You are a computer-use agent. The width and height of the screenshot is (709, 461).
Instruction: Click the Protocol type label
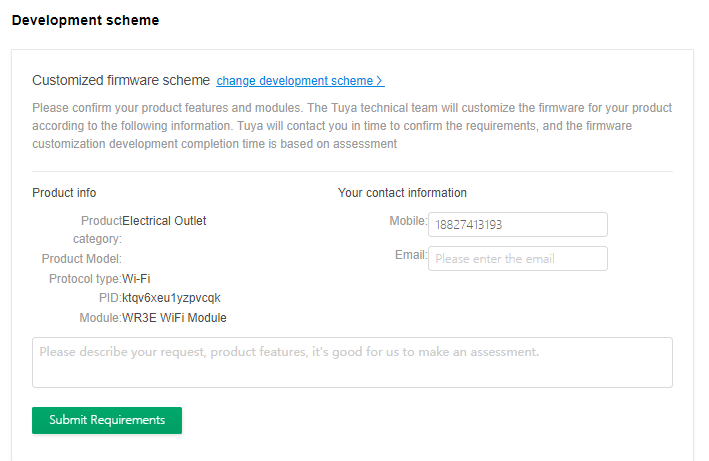pos(84,278)
